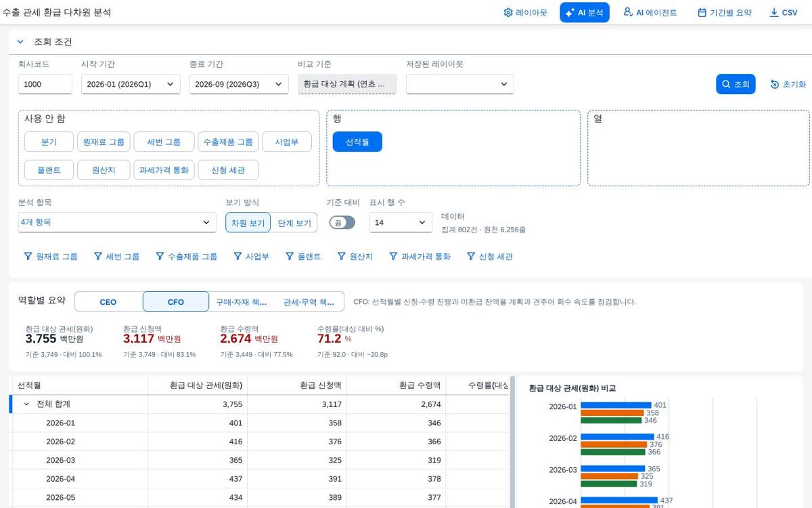This screenshot has height=508, width=812.
Task: Download data with the CSV button
Action: click(784, 12)
